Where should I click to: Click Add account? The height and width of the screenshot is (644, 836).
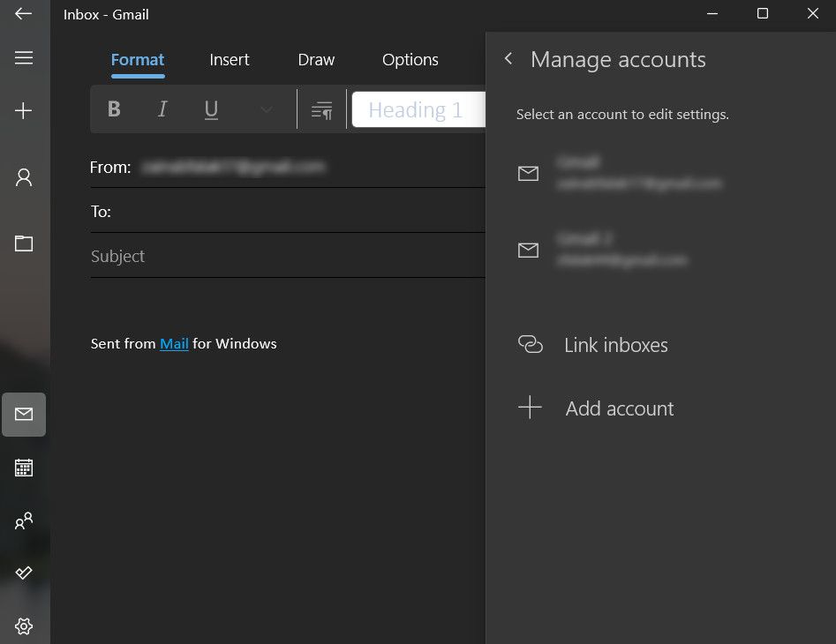tap(619, 408)
